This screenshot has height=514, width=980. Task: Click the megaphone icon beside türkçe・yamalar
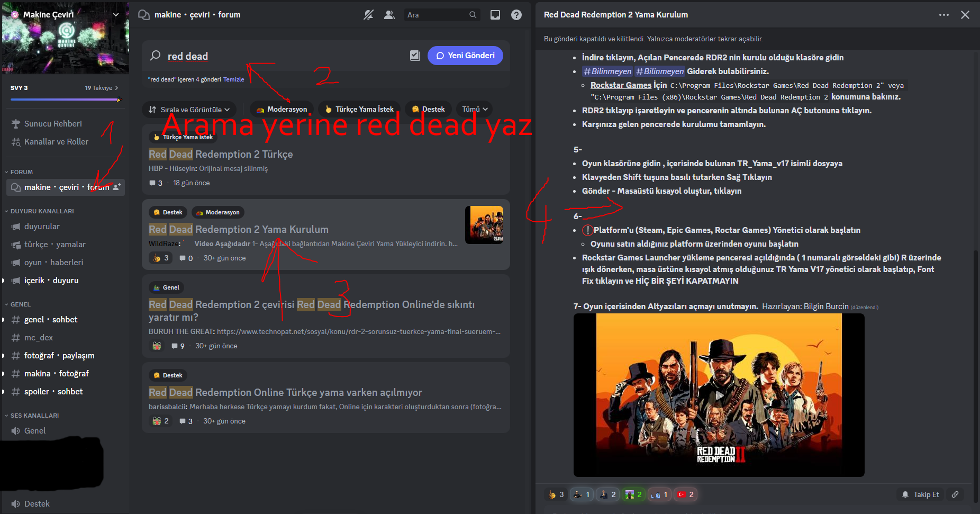coord(16,245)
